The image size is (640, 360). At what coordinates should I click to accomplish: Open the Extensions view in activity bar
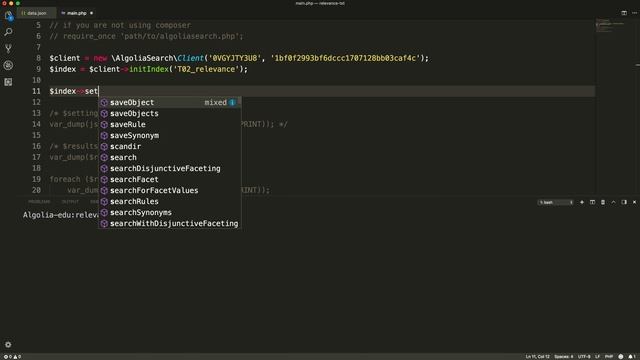click(8, 82)
